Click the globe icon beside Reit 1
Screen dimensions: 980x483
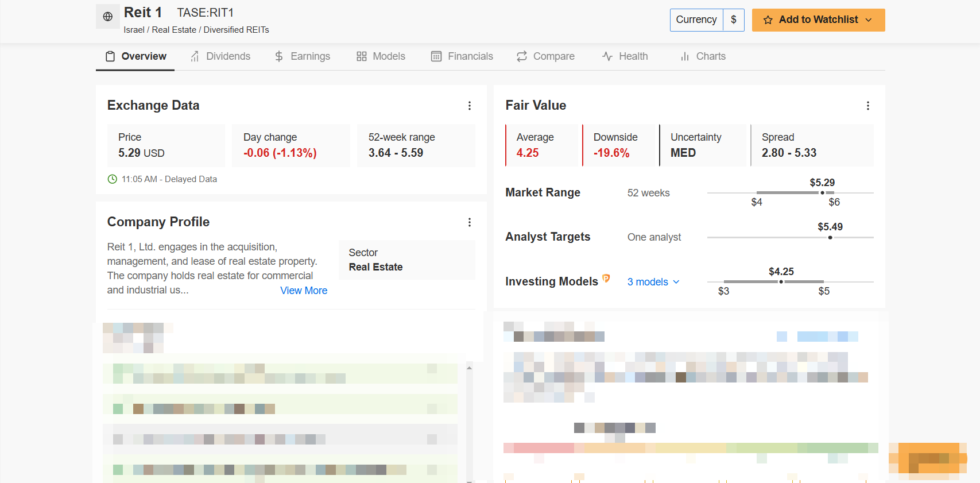click(108, 17)
